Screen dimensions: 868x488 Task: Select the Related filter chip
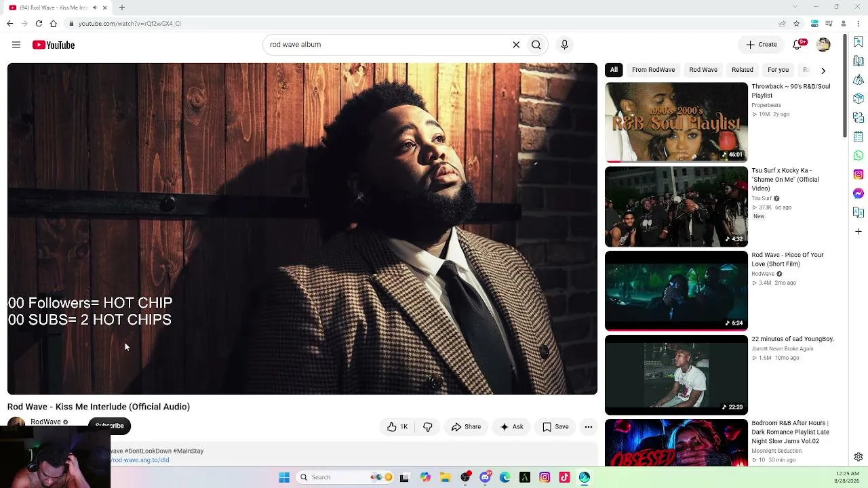743,70
